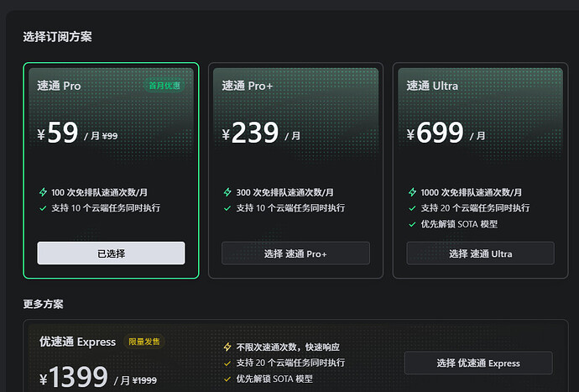Click yellow lightning icon beside 不限次速通次数
The image size is (579, 392).
(227, 347)
